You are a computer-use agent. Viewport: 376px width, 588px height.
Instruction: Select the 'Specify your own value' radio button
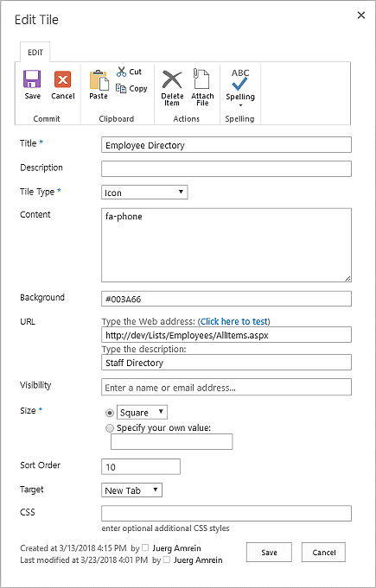[110, 428]
